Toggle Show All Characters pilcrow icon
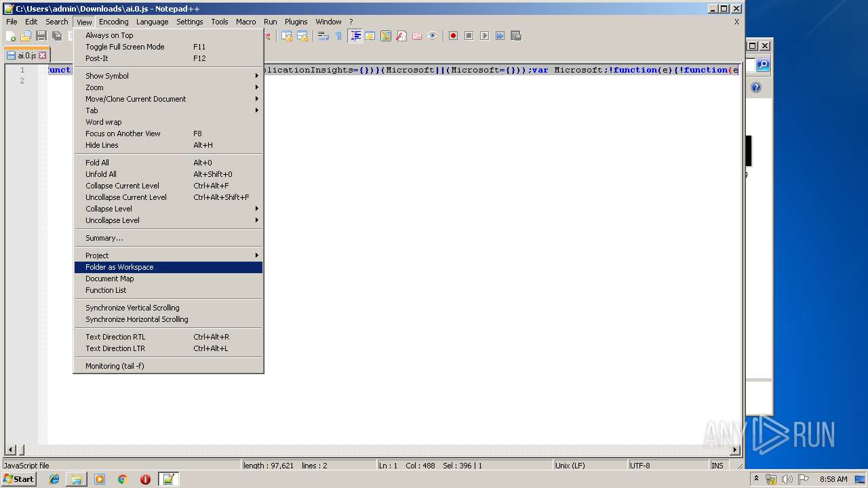This screenshot has height=488, width=868. (339, 36)
